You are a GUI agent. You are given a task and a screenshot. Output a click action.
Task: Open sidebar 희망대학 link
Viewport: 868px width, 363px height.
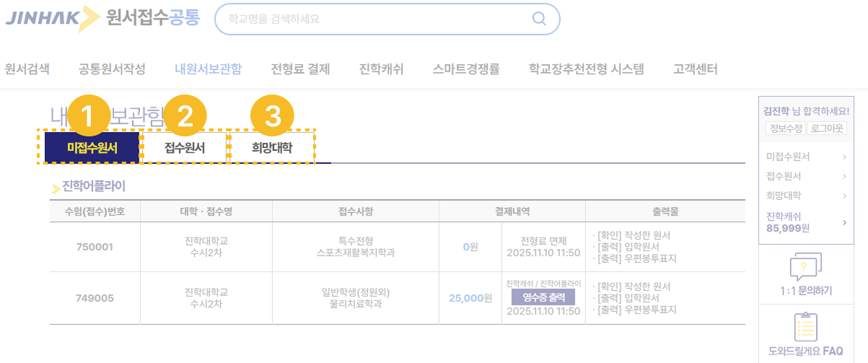point(784,196)
